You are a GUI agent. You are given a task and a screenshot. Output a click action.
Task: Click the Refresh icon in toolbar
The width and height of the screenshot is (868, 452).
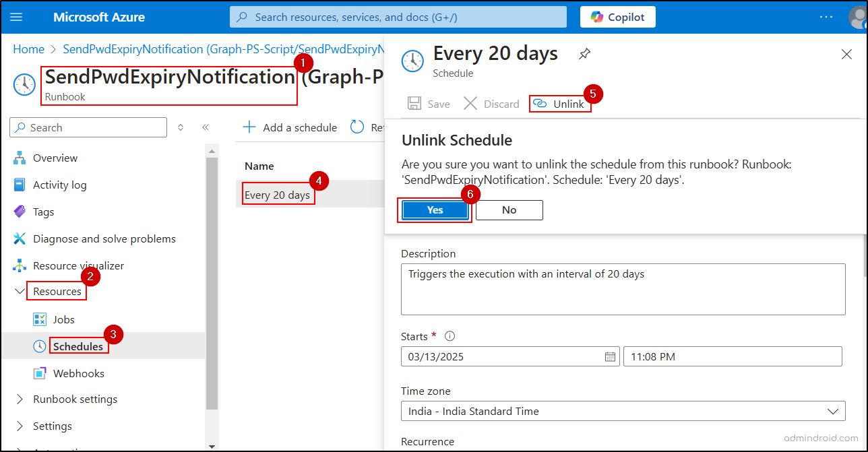pos(356,127)
